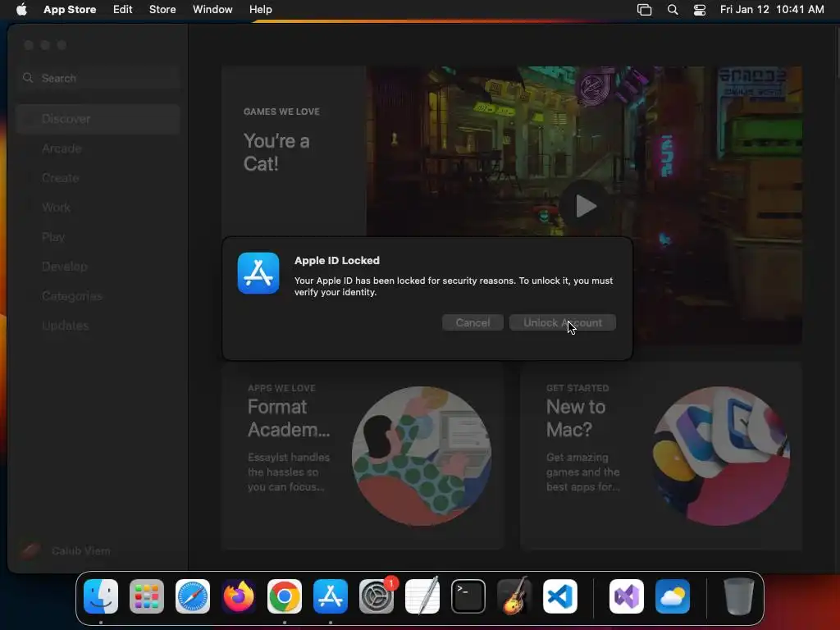Play the You're a Cat video
The height and width of the screenshot is (630, 840).
pyautogui.click(x=585, y=206)
